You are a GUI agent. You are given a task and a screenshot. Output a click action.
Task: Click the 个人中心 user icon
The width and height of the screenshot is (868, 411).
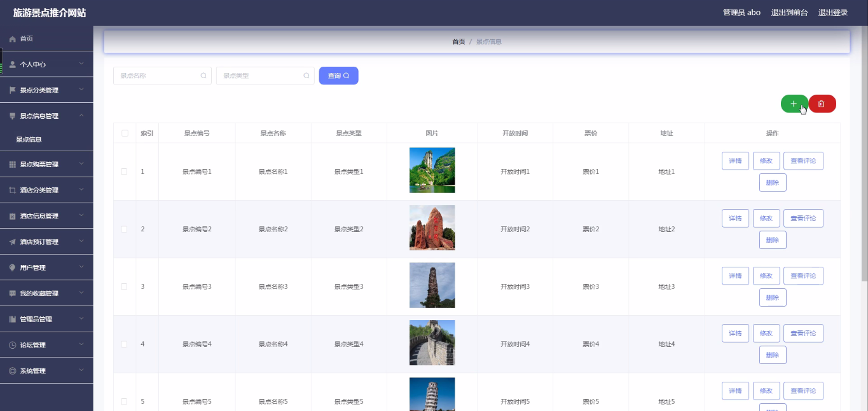tap(12, 65)
